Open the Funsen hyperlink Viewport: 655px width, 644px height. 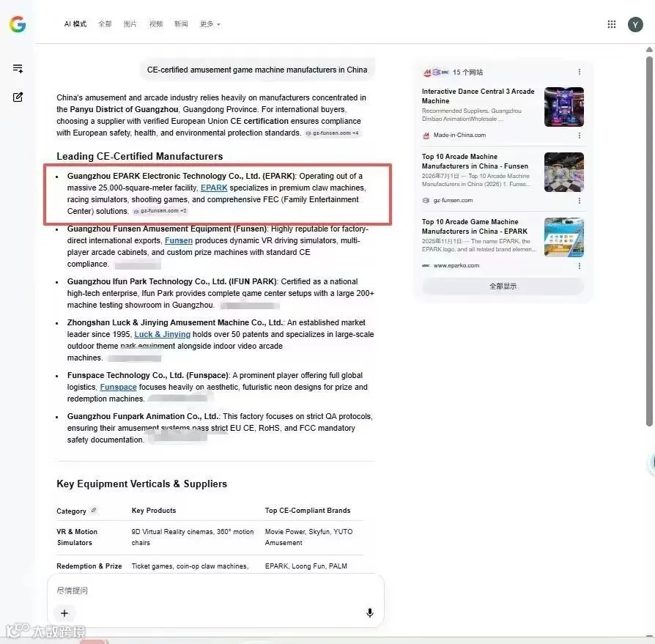[178, 240]
